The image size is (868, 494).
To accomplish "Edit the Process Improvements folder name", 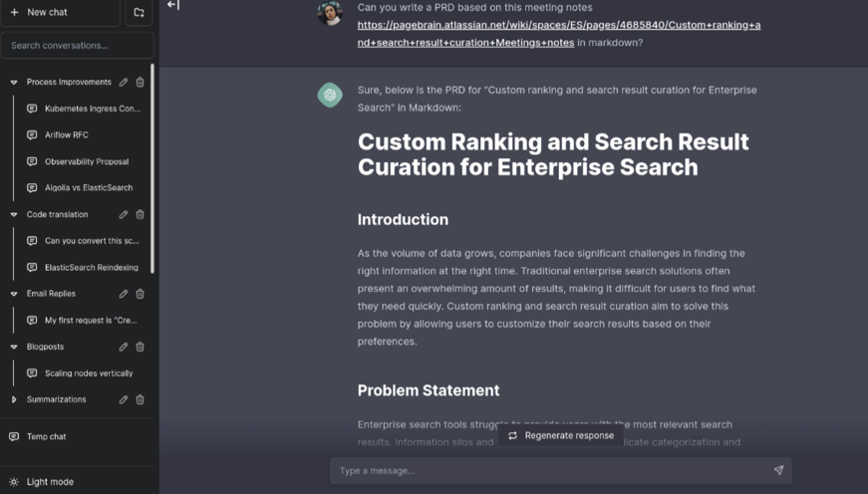I will (124, 83).
